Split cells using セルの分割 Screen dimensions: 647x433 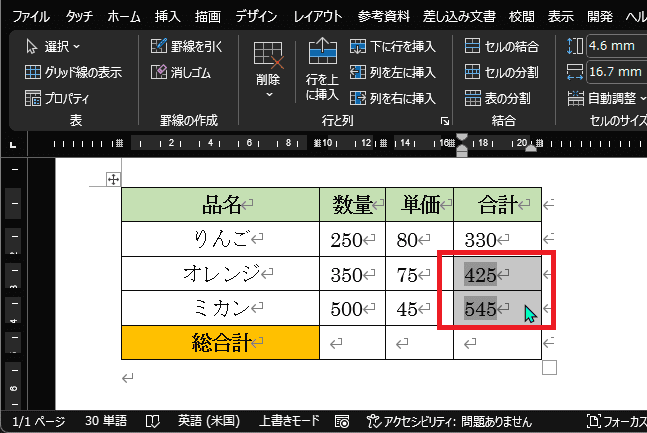click(x=501, y=73)
